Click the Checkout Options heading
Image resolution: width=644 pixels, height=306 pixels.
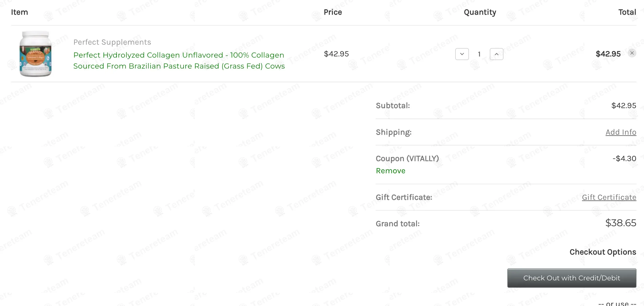point(603,252)
